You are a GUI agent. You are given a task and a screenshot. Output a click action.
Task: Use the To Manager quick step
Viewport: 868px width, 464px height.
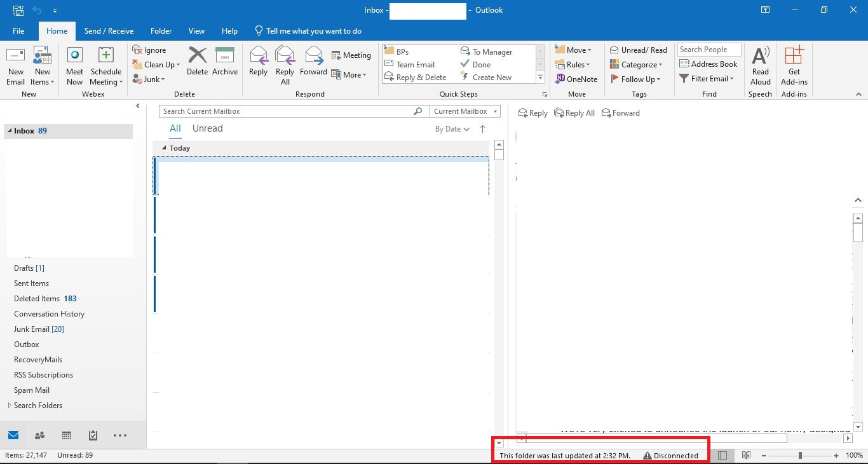pos(487,52)
